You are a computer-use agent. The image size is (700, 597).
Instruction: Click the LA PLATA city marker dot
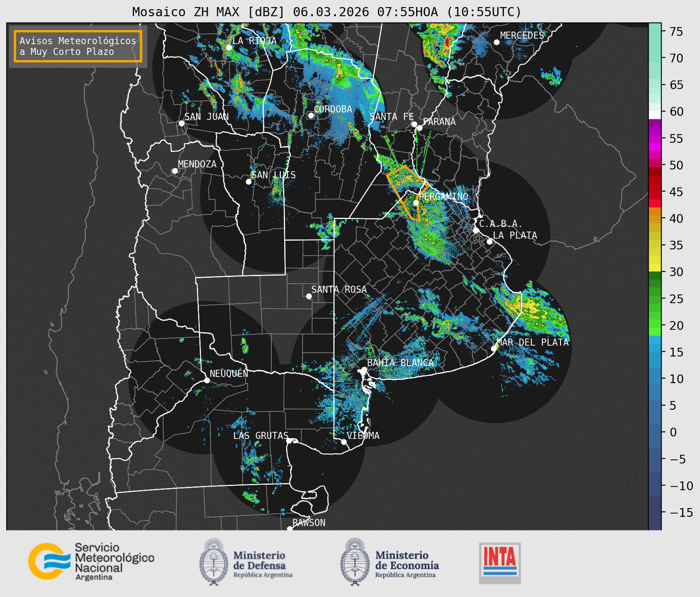point(490,242)
